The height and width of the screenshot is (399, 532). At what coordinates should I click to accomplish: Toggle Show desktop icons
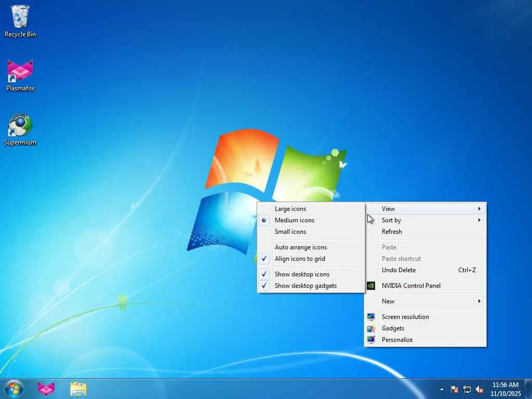click(x=311, y=274)
